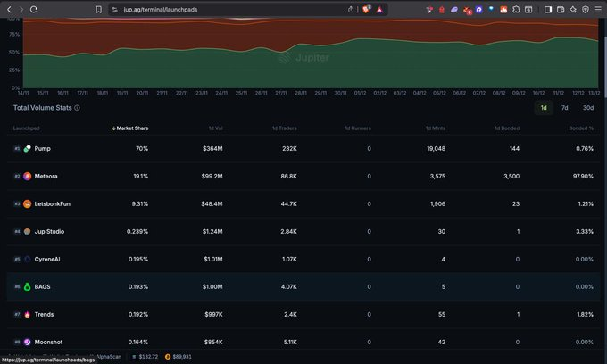Click the address bar URL jup.ag/terminal/launchpads

[161, 9]
